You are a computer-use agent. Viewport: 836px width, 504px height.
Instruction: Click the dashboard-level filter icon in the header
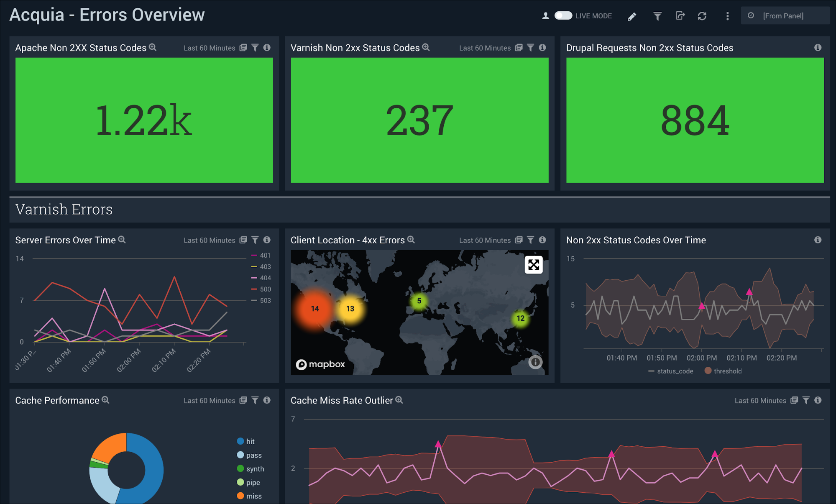pyautogui.click(x=657, y=16)
